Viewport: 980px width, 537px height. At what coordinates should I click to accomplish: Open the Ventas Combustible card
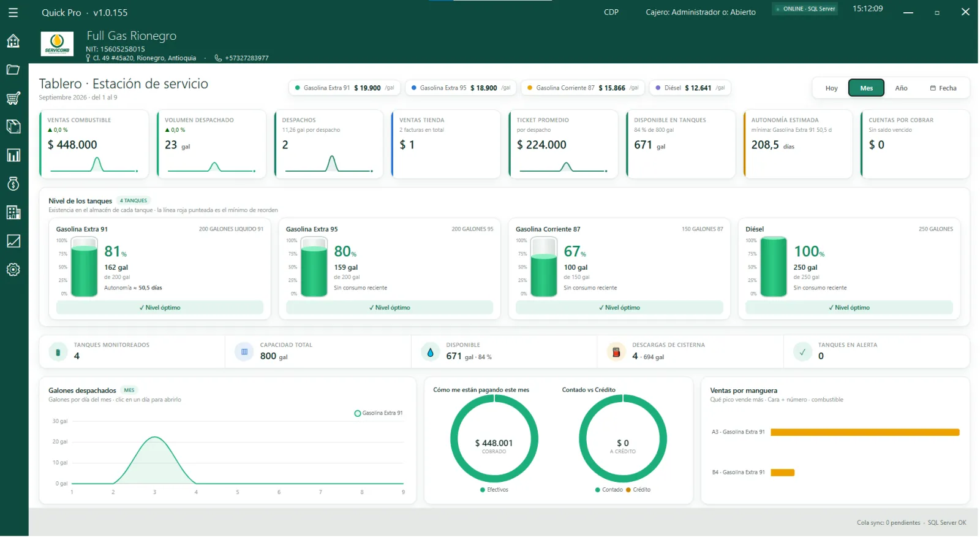[94, 144]
